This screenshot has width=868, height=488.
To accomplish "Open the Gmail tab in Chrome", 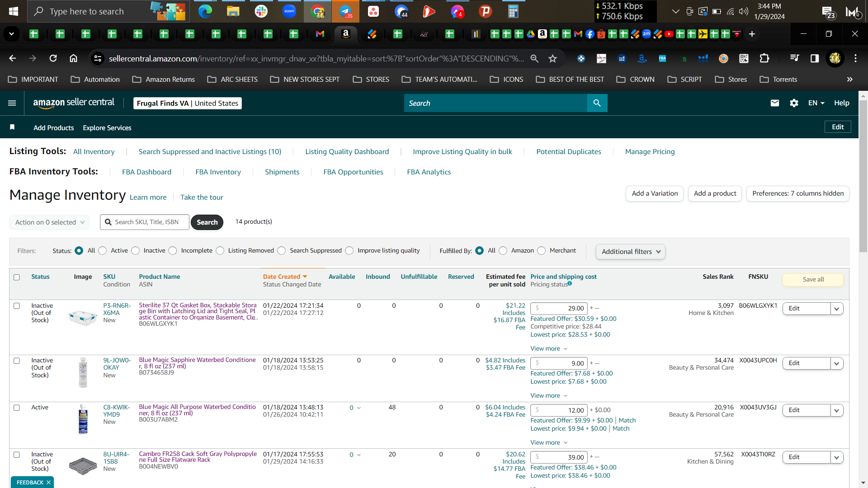I will click(x=320, y=34).
